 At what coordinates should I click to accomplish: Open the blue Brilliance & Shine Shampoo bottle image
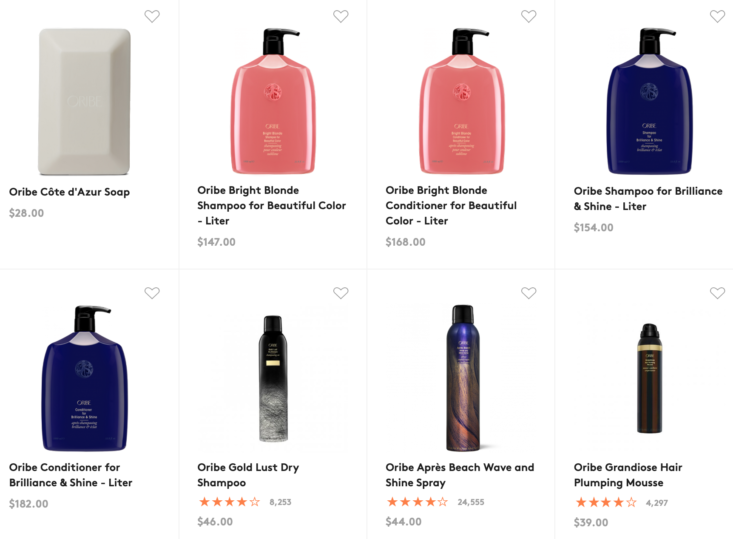tap(649, 101)
